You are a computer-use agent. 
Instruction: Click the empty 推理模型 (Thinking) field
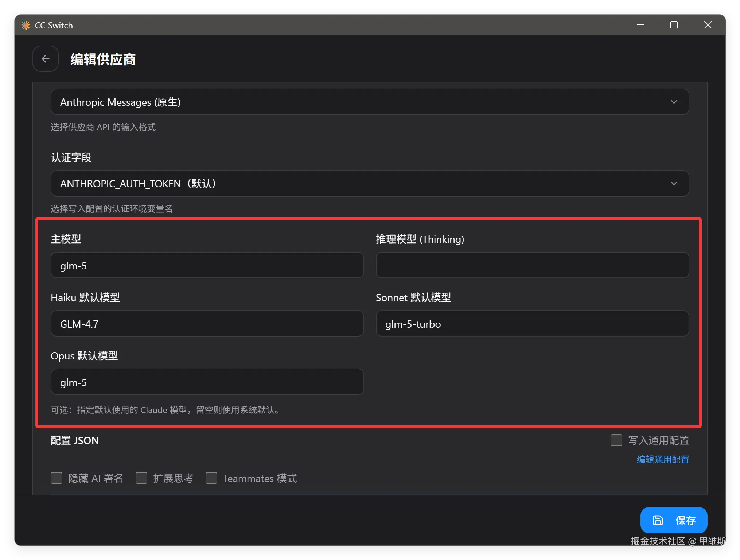point(532,265)
